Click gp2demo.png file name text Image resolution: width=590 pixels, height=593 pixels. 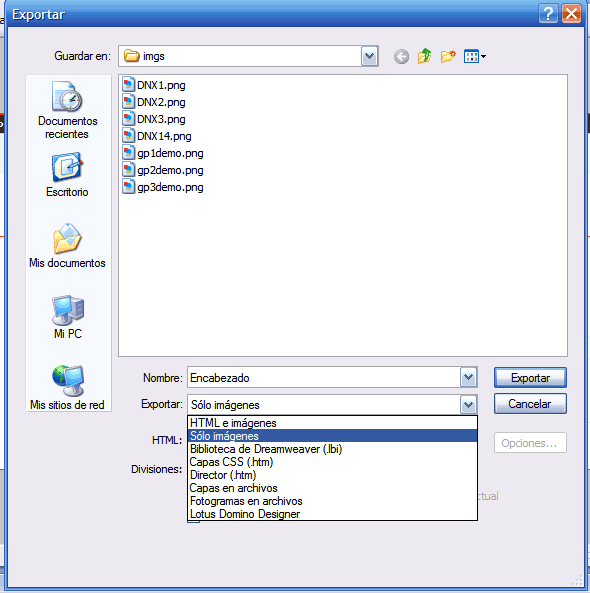170,170
